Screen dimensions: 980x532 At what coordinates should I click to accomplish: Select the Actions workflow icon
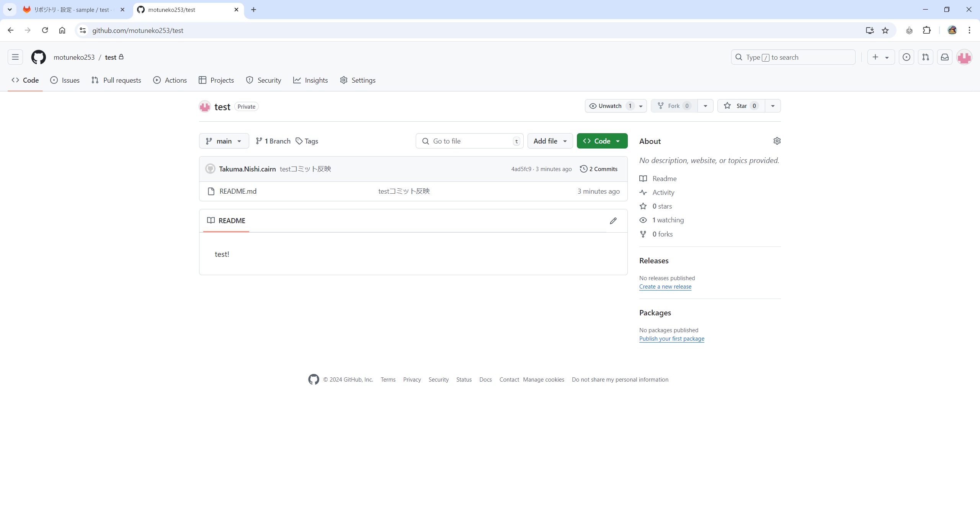coord(157,80)
